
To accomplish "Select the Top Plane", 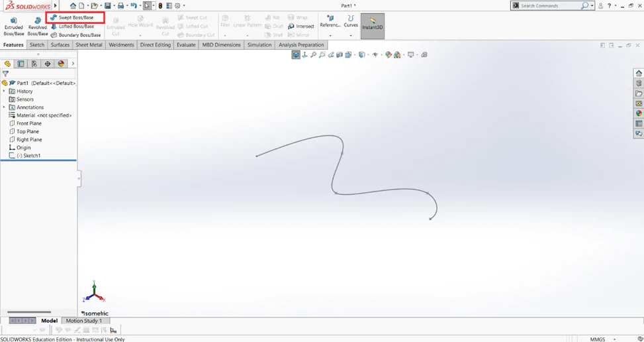I will pos(24,131).
